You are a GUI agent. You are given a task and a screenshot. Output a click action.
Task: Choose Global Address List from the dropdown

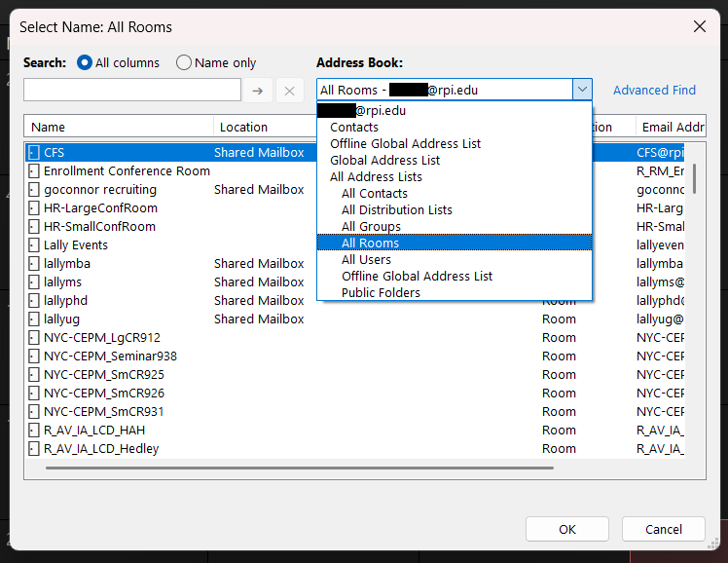coord(384,161)
